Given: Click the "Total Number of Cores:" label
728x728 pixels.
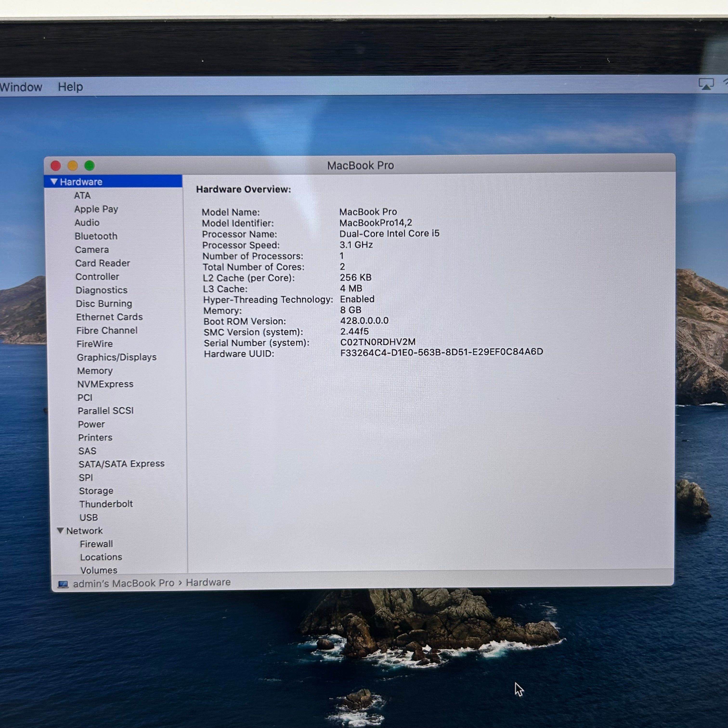Looking at the screenshot, I should click(x=253, y=267).
